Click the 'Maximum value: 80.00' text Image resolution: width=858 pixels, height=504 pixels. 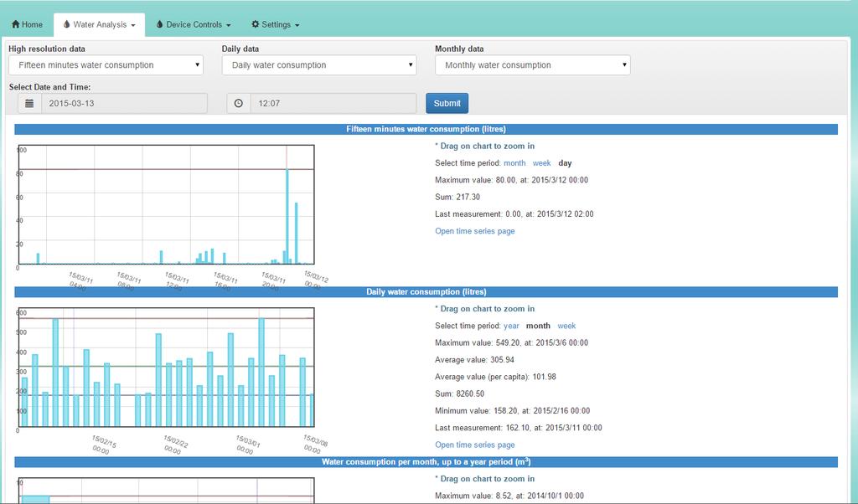point(512,180)
